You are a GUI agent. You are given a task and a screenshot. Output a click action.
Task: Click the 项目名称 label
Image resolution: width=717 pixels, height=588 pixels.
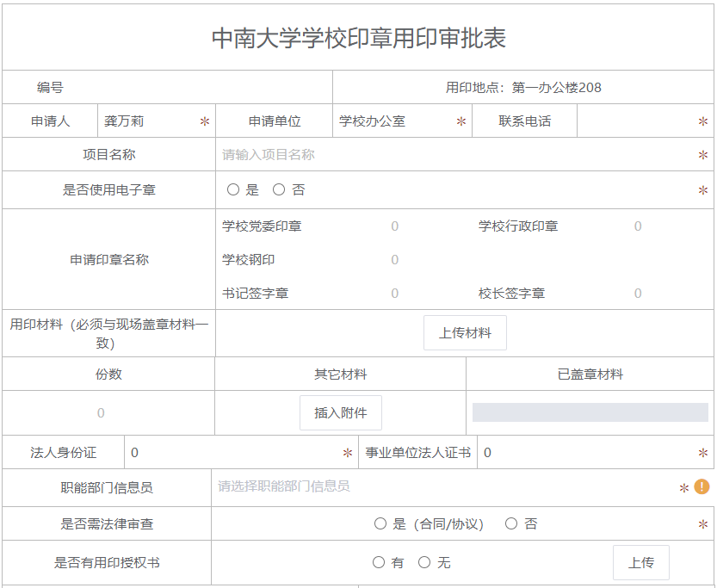click(x=108, y=155)
